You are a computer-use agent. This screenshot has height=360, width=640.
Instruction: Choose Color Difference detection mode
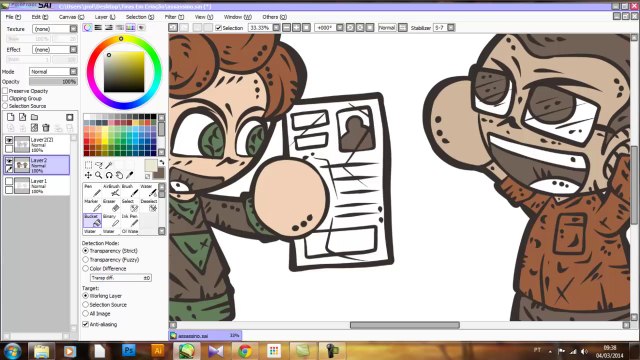click(x=86, y=269)
